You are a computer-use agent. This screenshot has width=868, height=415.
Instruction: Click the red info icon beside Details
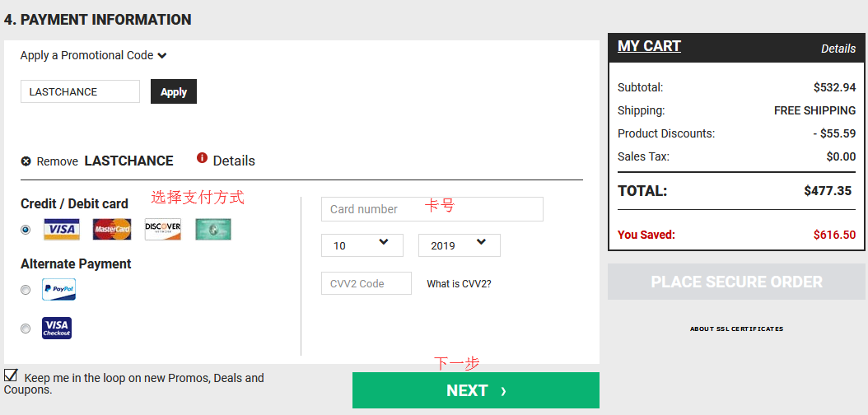[202, 158]
